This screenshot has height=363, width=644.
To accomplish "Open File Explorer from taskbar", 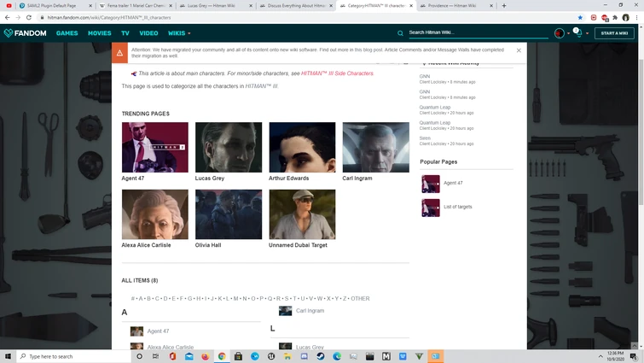I will tap(287, 356).
